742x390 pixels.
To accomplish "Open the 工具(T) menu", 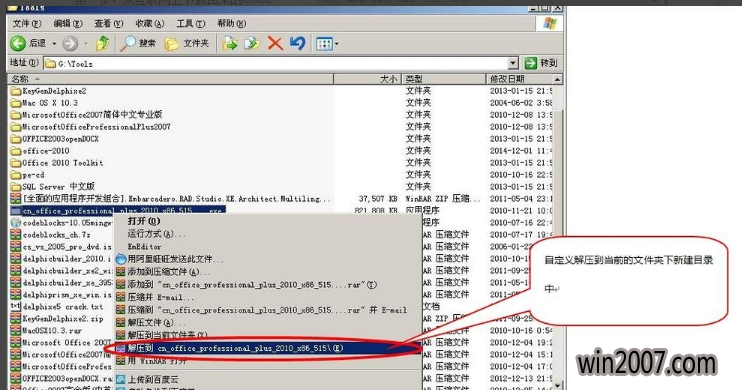I will 190,23.
